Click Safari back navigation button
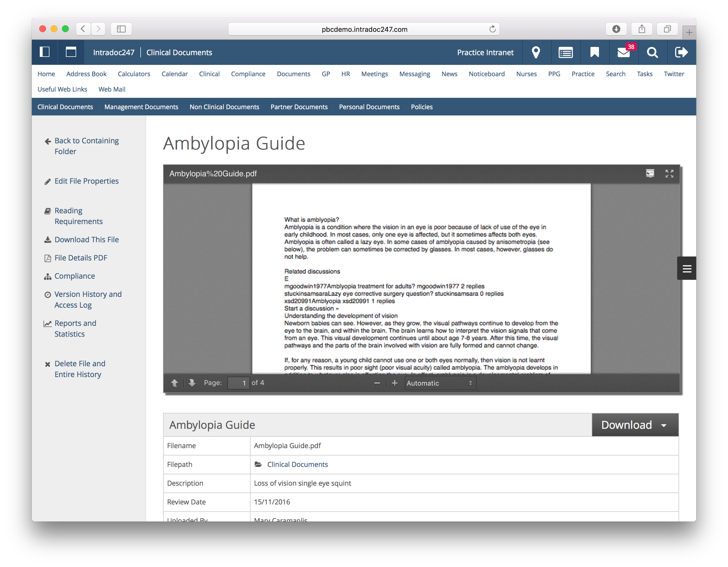 tap(83, 29)
